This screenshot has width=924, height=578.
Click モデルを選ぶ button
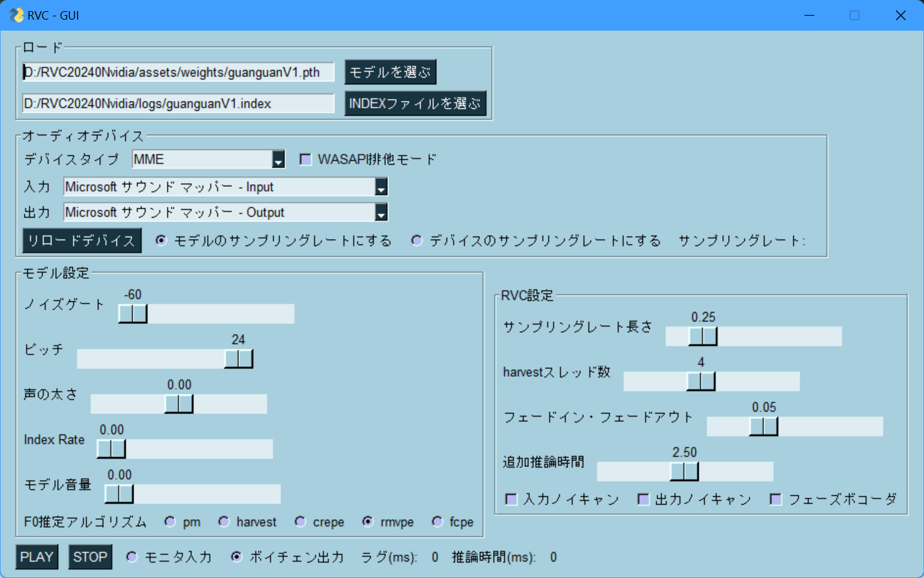(390, 72)
